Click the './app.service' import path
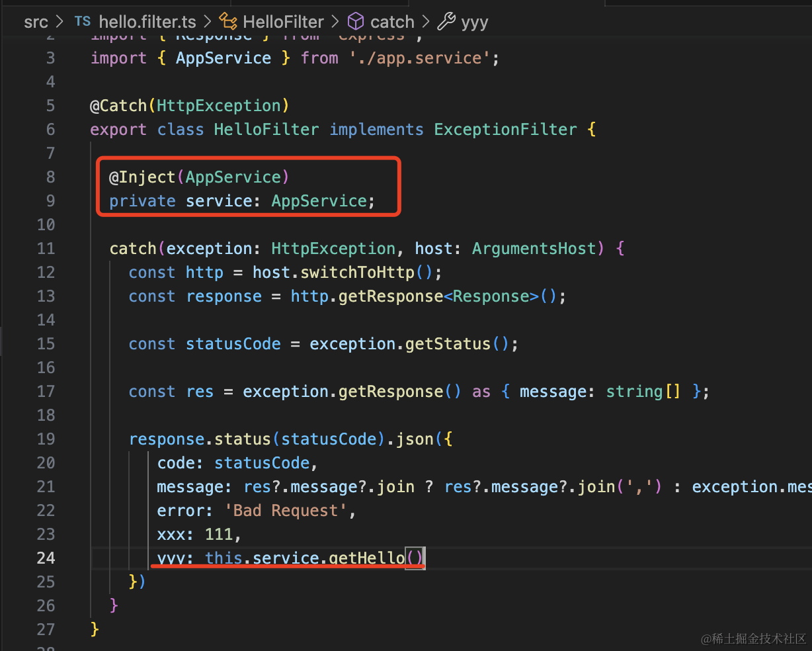Viewport: 812px width, 651px height. coord(419,58)
